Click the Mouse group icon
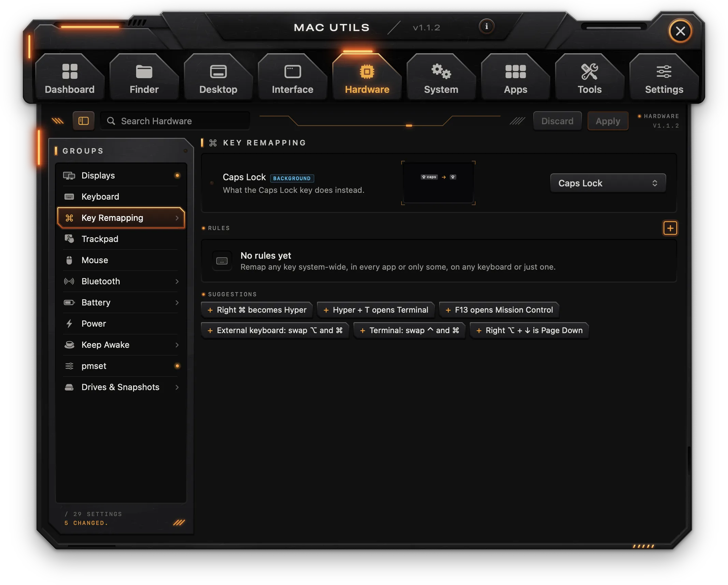This screenshot has height=585, width=728. click(69, 260)
